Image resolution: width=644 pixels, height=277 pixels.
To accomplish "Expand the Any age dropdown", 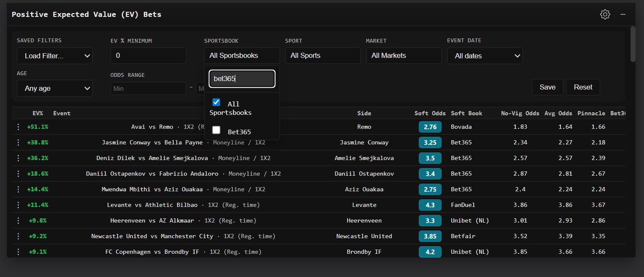I will 54,88.
